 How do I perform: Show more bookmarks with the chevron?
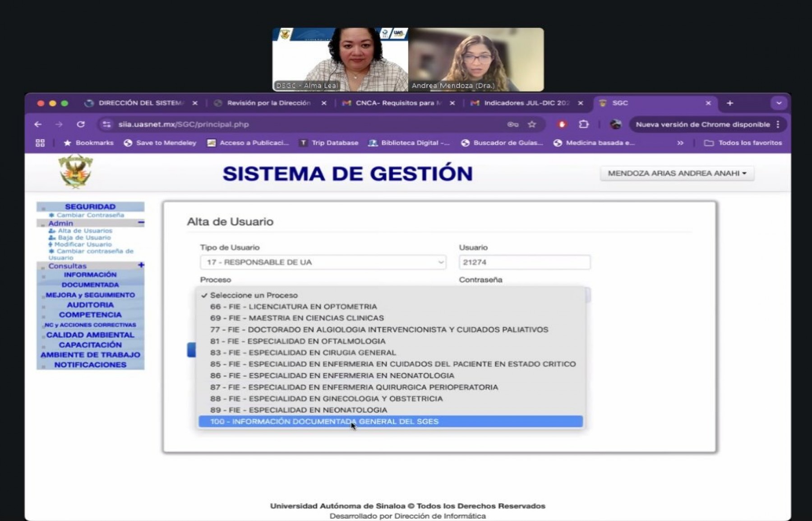click(680, 143)
